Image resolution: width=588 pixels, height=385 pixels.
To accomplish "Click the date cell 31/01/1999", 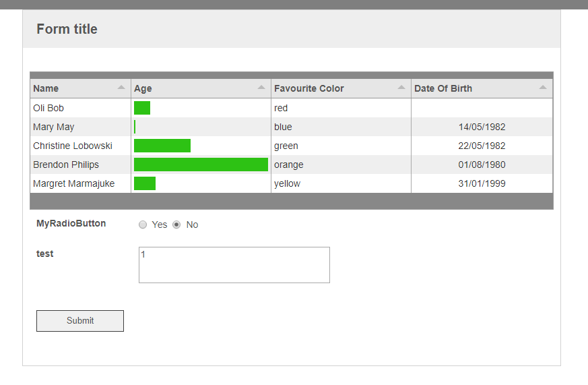I will (482, 183).
